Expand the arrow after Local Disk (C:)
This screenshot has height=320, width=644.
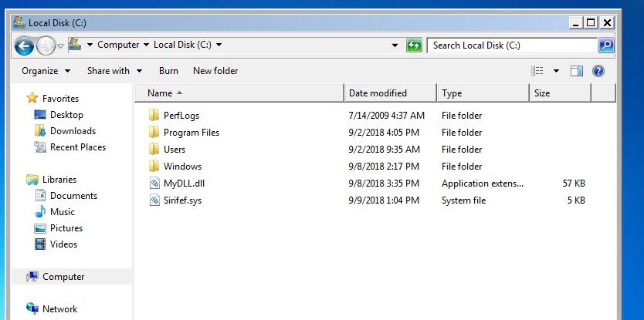[219, 45]
